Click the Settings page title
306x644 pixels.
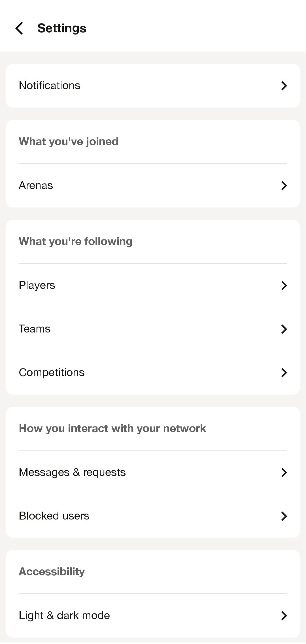coord(62,28)
